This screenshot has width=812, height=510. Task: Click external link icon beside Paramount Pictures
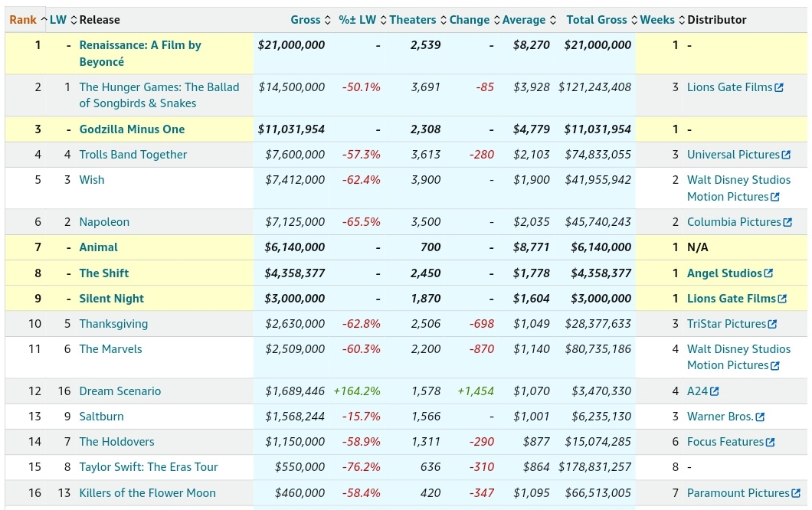[797, 493]
